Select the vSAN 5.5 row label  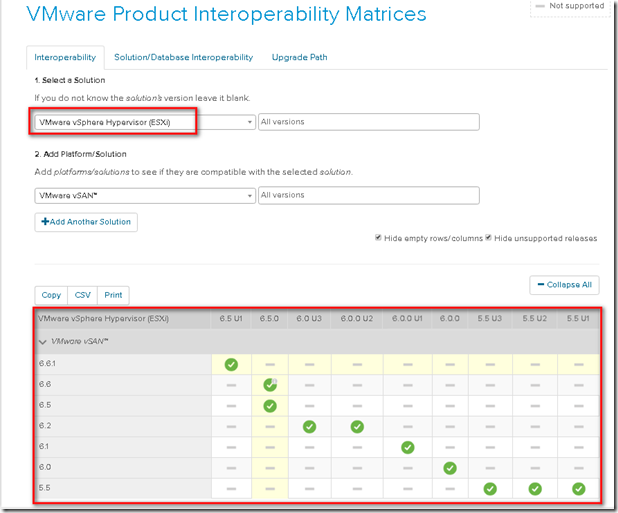point(45,488)
